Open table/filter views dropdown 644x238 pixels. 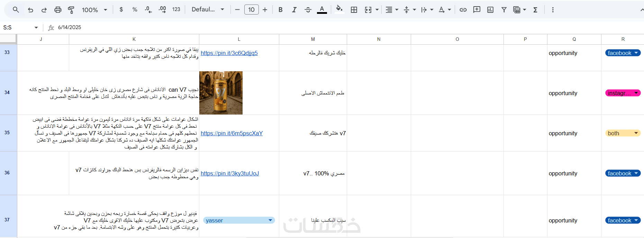[x=520, y=10]
